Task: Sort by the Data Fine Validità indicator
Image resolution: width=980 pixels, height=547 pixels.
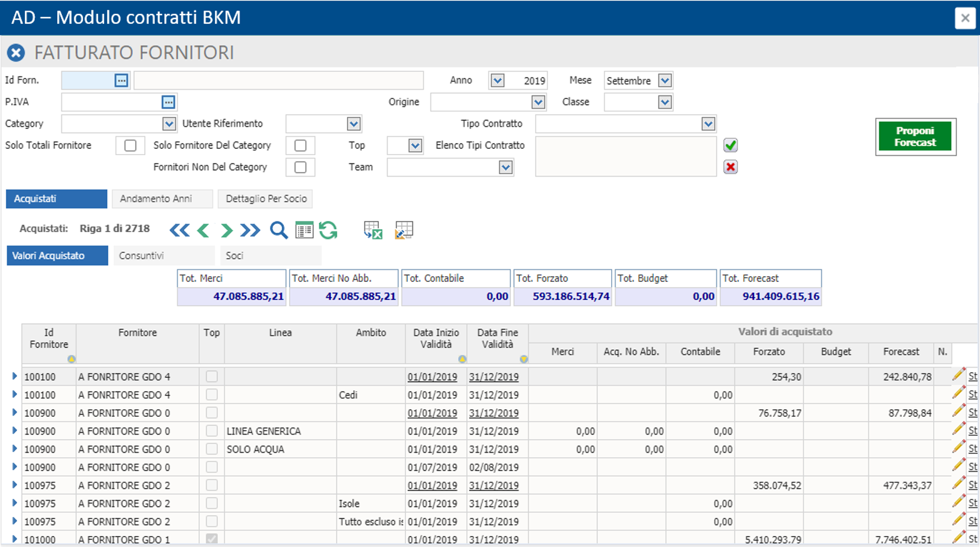Action: (x=524, y=359)
